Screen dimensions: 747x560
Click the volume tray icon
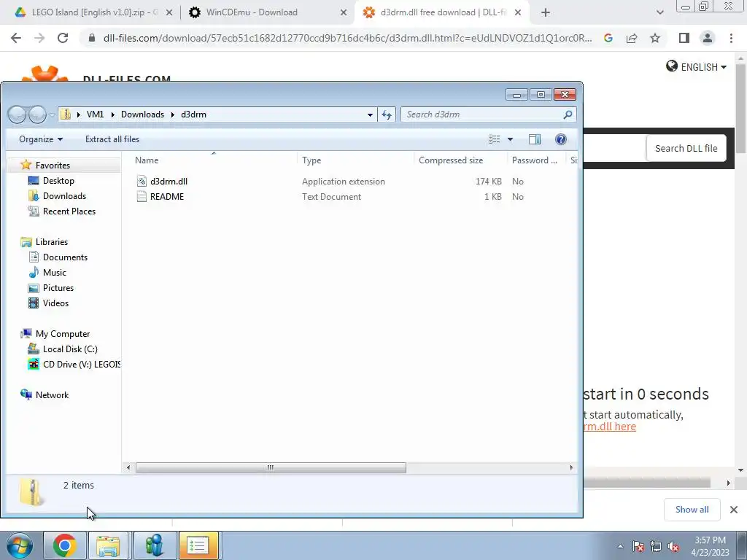(x=673, y=547)
